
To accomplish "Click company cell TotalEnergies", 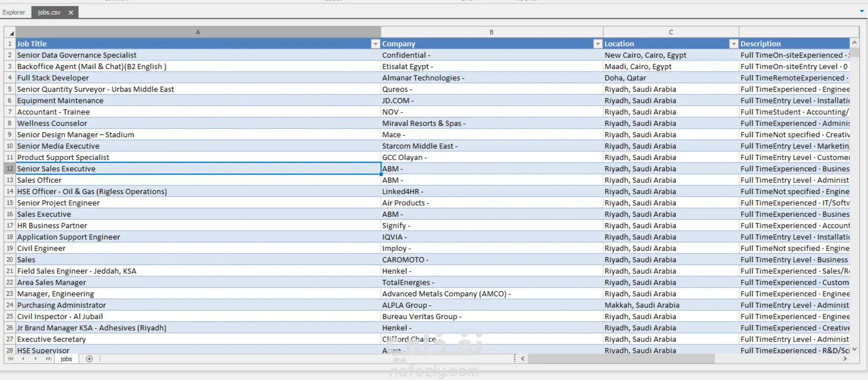I will pyautogui.click(x=492, y=282).
